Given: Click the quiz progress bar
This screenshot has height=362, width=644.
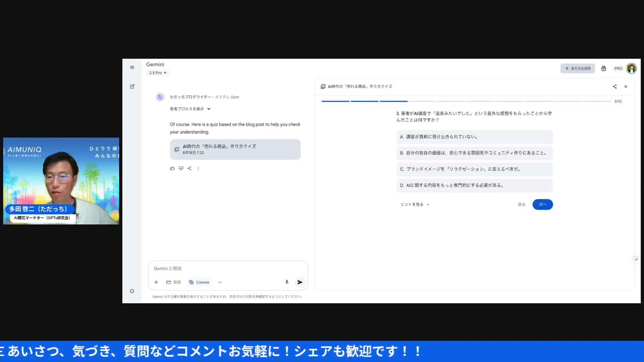Looking at the screenshot, I should click(x=466, y=101).
